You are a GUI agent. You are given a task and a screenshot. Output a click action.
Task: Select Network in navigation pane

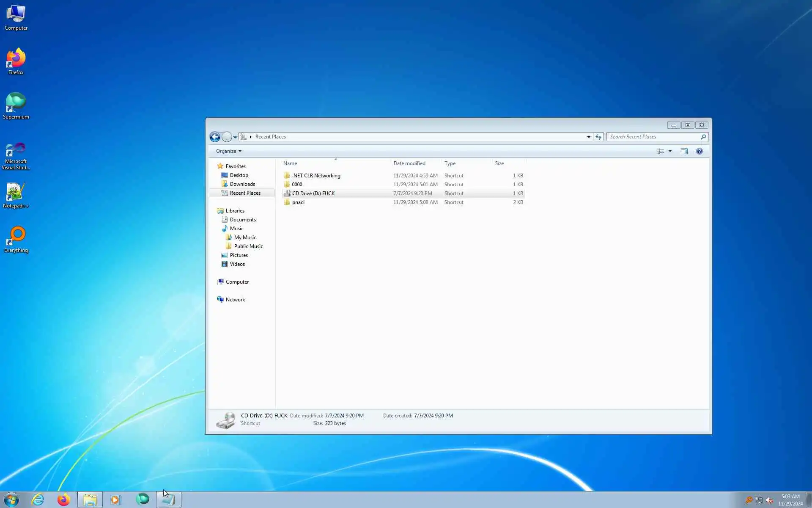[235, 300]
